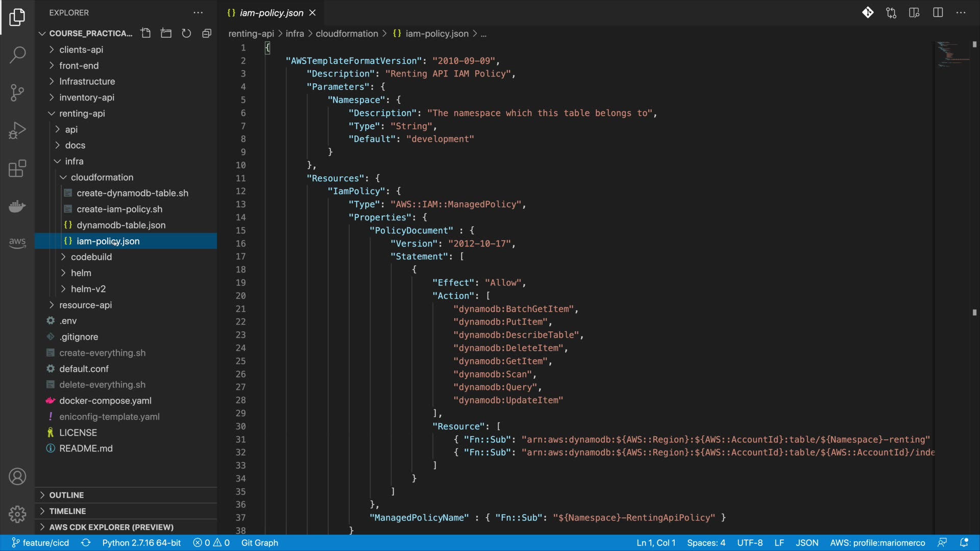
Task: Refresh the explorer file tree
Action: pos(186,33)
